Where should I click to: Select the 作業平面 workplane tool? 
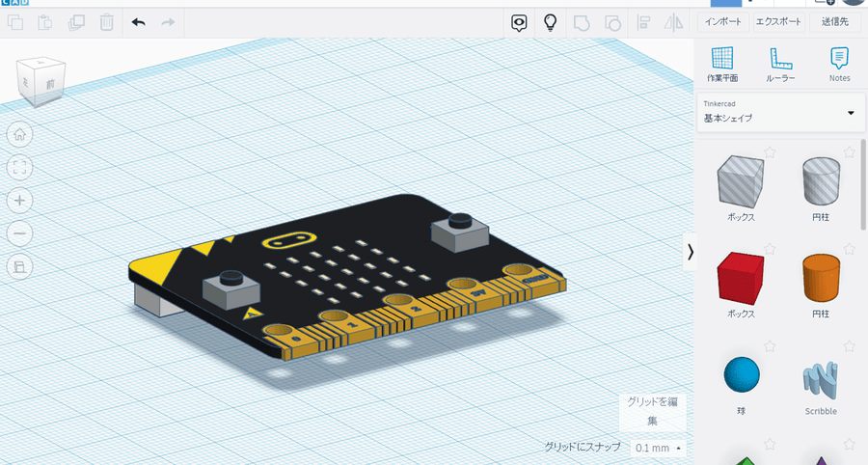(x=722, y=65)
